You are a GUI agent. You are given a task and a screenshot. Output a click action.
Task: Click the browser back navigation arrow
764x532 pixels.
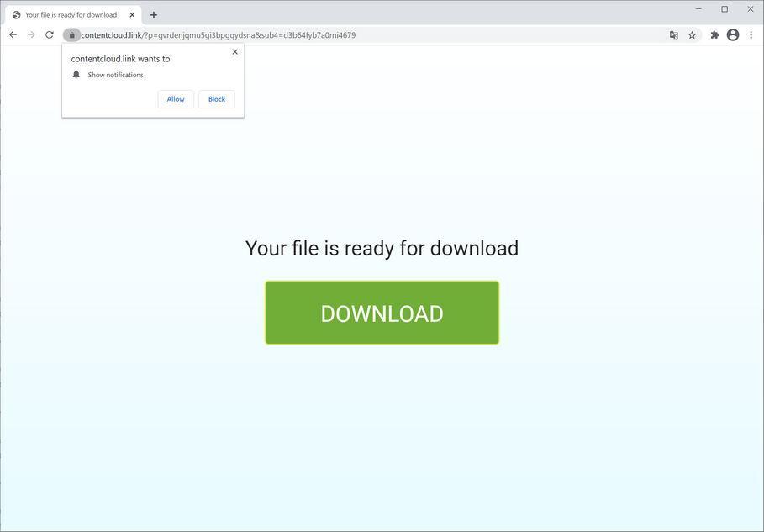coord(13,34)
